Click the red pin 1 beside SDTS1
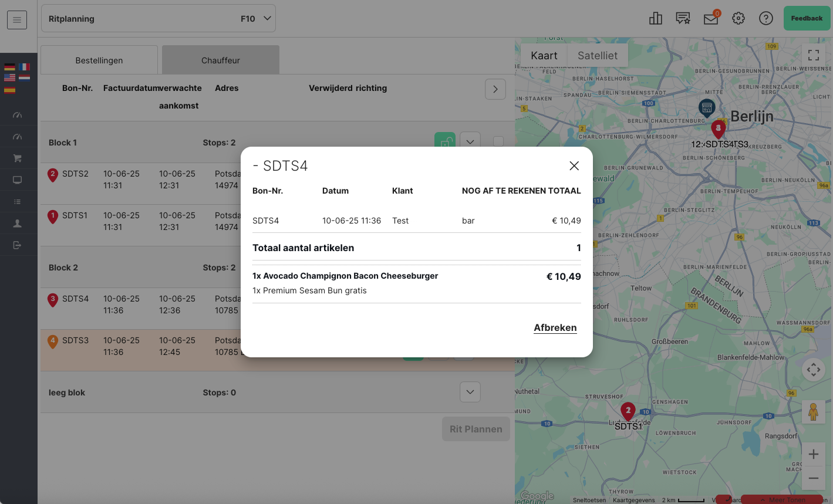 [x=53, y=217]
